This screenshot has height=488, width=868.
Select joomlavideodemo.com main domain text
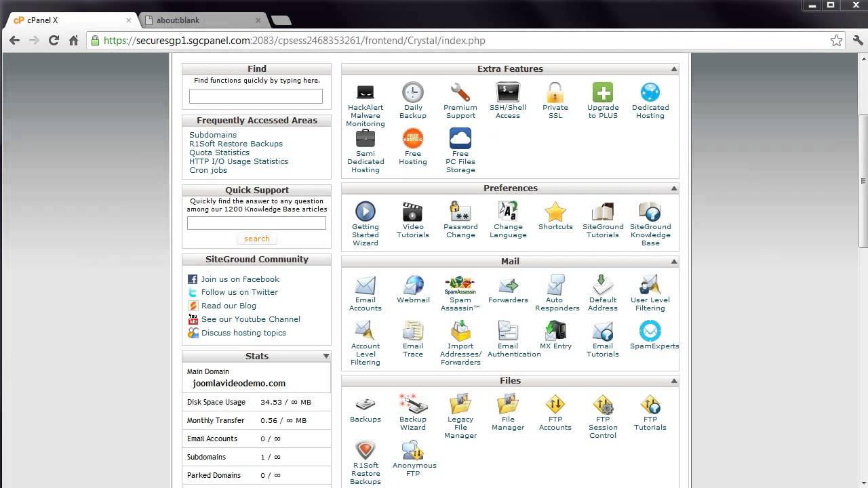click(239, 383)
